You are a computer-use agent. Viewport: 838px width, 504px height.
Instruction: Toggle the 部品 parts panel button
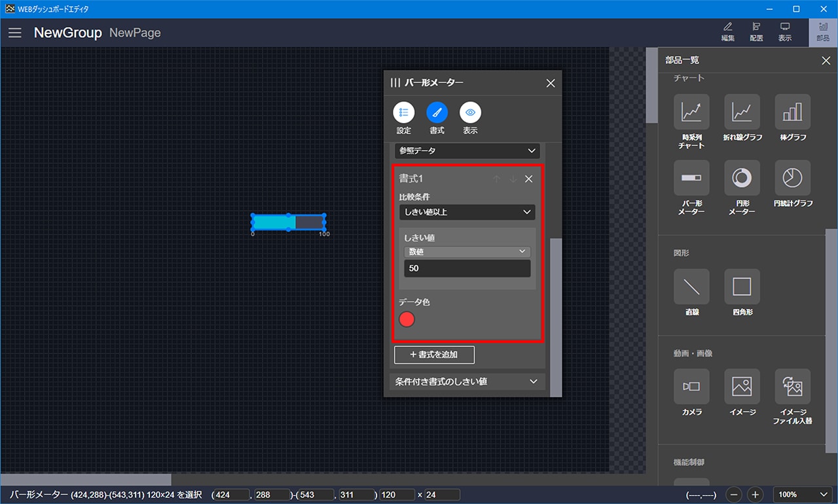point(823,32)
